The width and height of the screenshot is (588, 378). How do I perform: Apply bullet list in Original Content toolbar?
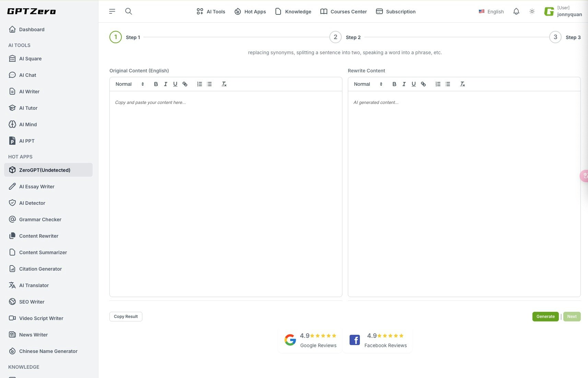point(209,84)
